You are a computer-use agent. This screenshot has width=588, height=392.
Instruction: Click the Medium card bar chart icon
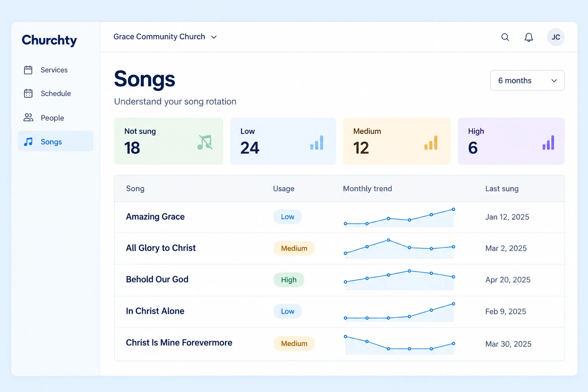[x=431, y=142]
